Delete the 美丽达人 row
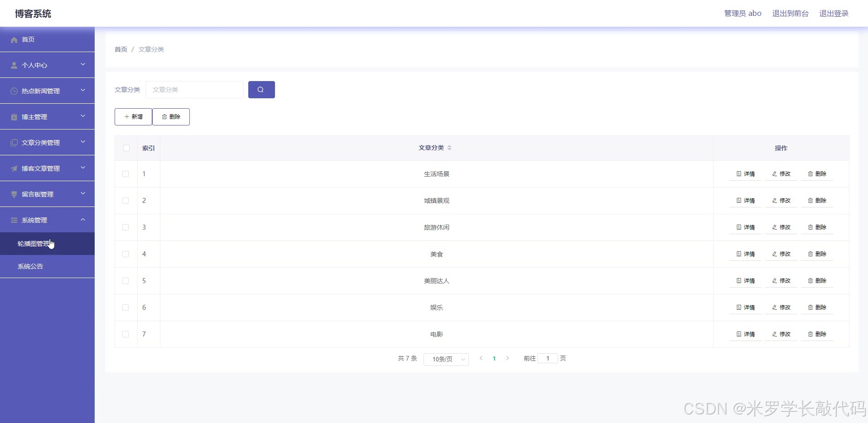Screen dimensions: 868x423 [x=817, y=281]
